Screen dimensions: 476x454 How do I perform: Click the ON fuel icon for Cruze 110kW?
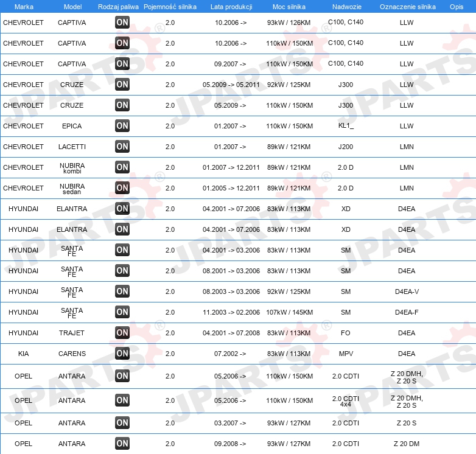122,105
